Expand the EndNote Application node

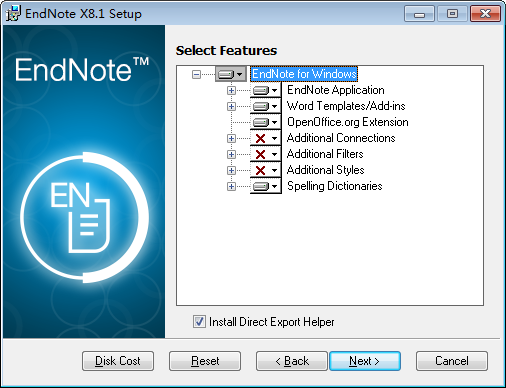point(231,90)
